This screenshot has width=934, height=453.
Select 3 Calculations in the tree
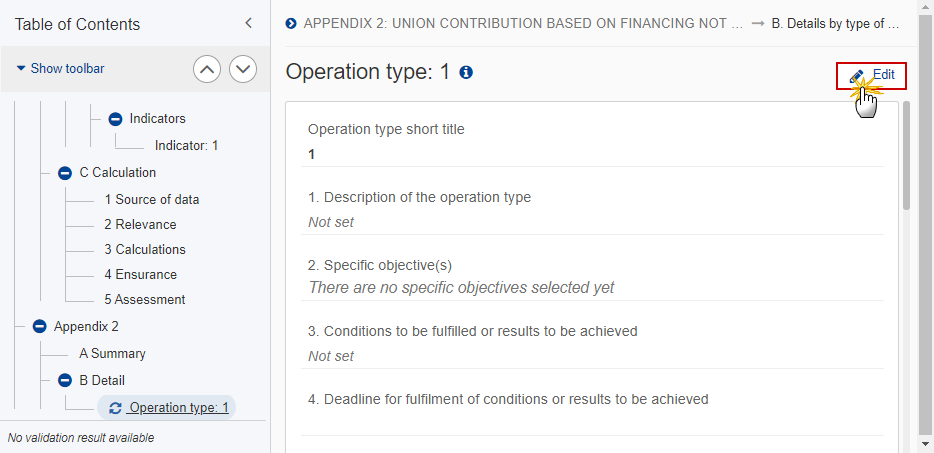point(145,250)
